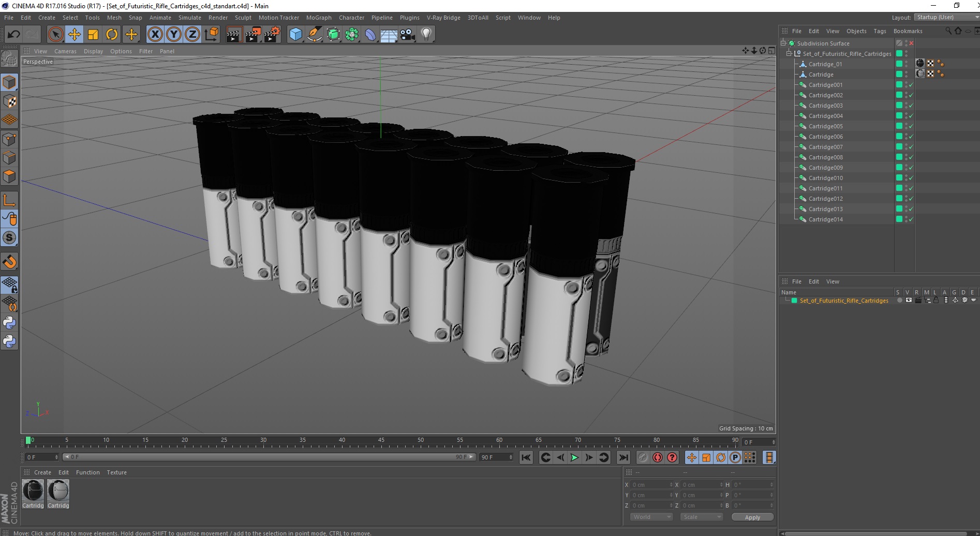Click the Set_of_Futuristic_Rifle_Cartridges layer color swatch

tap(794, 301)
